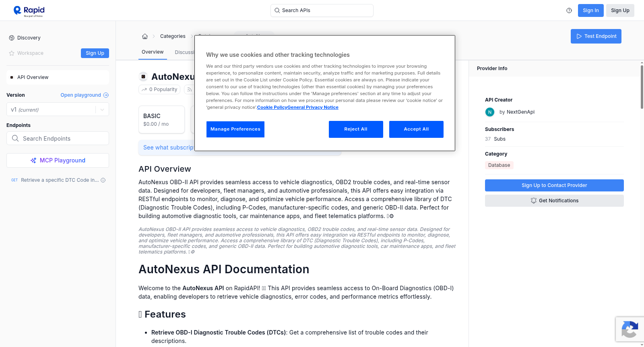This screenshot has width=644, height=347.
Task: Click the NextGenApi creator name
Action: pos(520,112)
